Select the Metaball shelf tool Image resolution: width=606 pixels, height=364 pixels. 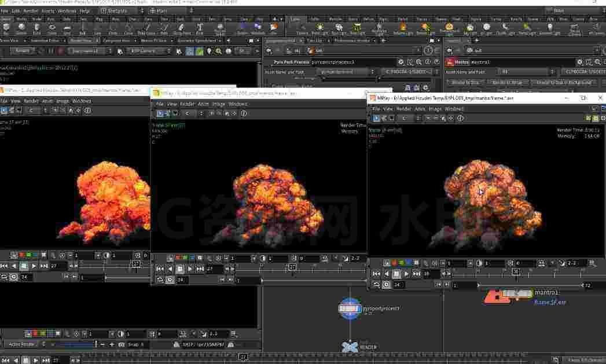pos(258,28)
